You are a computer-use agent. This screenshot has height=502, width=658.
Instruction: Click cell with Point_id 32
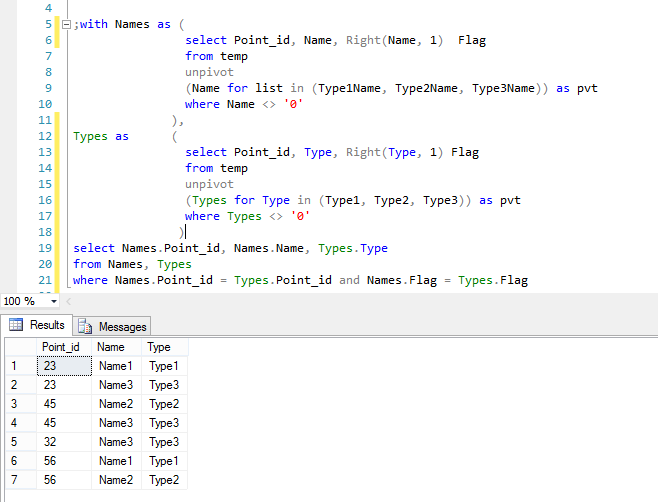(62, 442)
